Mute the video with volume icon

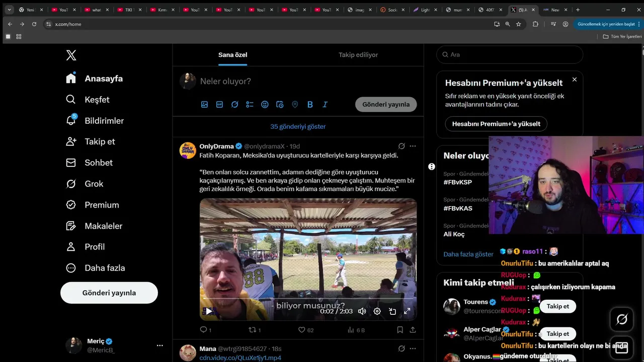(x=362, y=311)
